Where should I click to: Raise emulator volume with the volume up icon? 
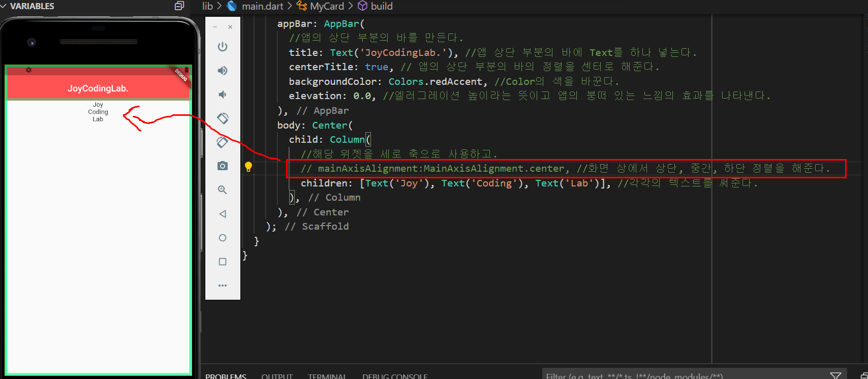click(223, 71)
